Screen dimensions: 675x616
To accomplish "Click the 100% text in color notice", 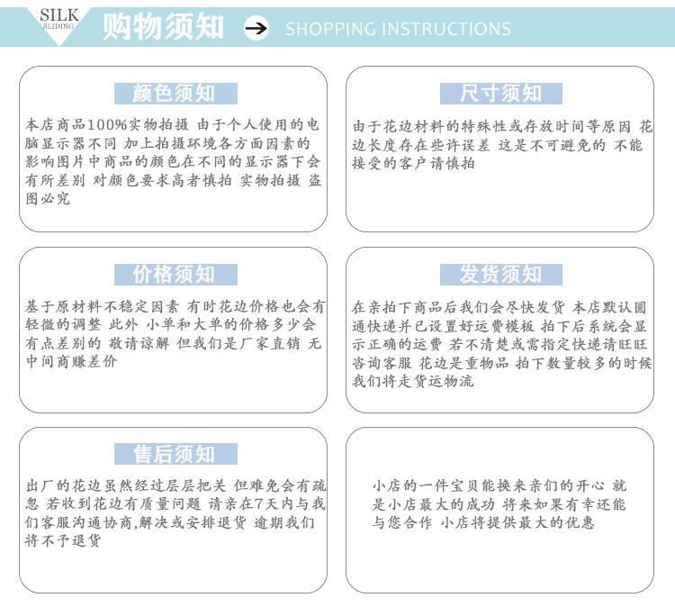I will click(x=114, y=124).
